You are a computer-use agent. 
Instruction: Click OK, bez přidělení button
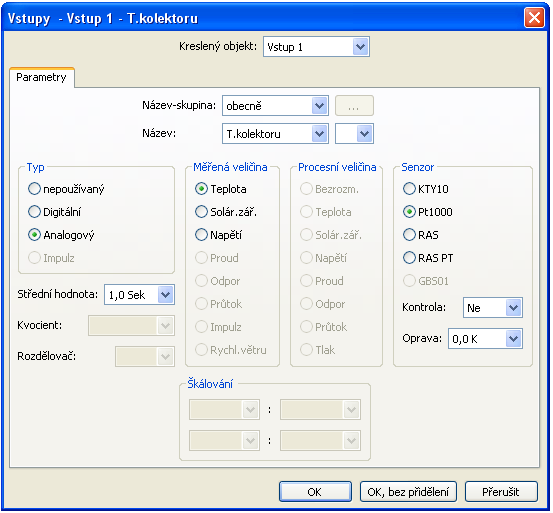pos(408,492)
